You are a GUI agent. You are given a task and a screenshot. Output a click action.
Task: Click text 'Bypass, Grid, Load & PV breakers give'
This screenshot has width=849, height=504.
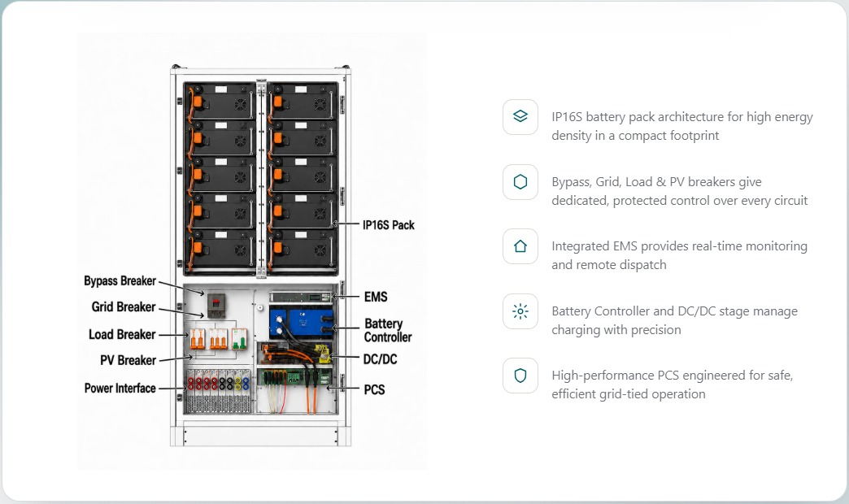[656, 182]
